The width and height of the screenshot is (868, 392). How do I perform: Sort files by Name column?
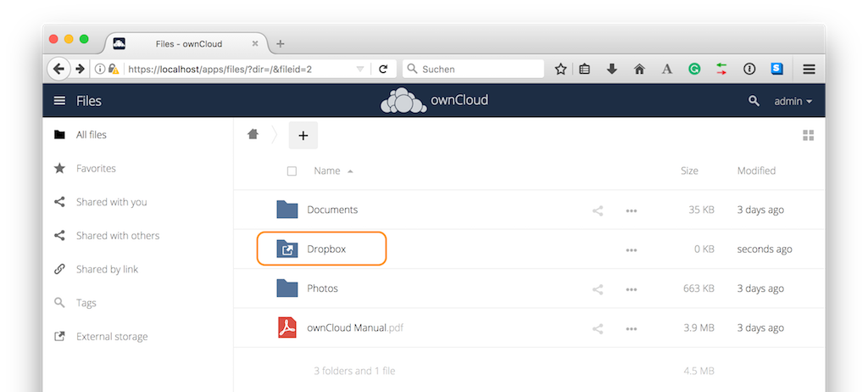[x=326, y=171]
